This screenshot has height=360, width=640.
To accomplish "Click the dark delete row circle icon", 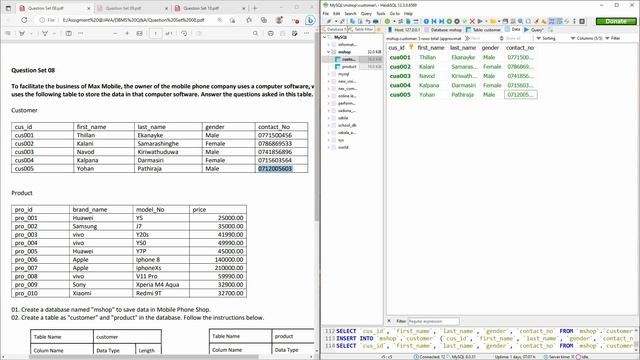I will click(457, 21).
